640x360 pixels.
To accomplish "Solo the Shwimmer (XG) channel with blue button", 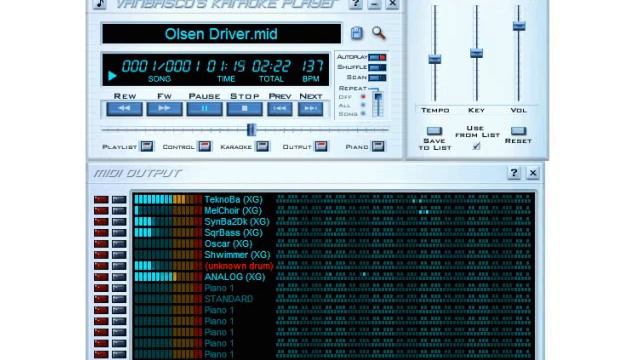I will (x=119, y=255).
